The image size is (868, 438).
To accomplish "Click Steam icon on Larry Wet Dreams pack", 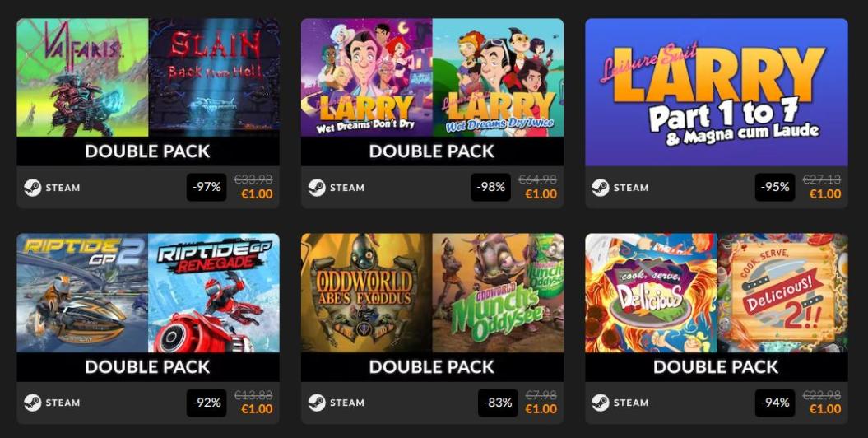I will pyautogui.click(x=317, y=188).
